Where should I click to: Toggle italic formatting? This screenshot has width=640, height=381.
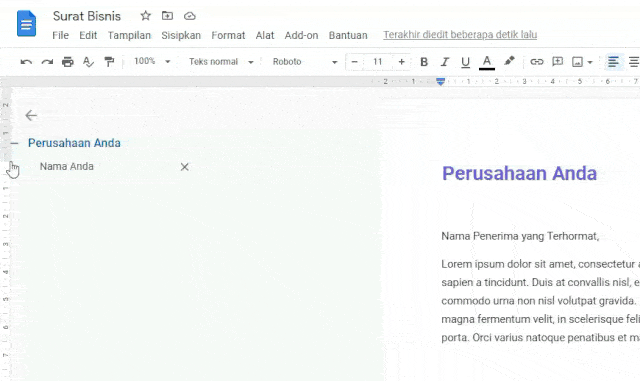click(444, 62)
